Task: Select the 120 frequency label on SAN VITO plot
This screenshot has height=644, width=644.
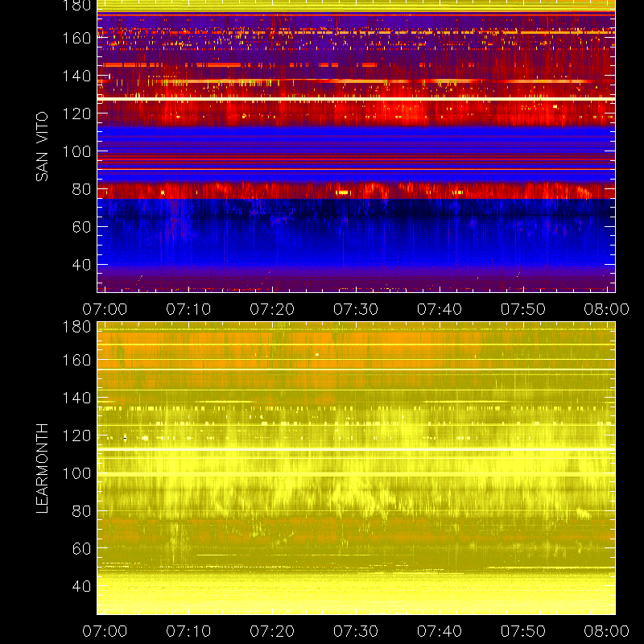Action: tap(76, 114)
